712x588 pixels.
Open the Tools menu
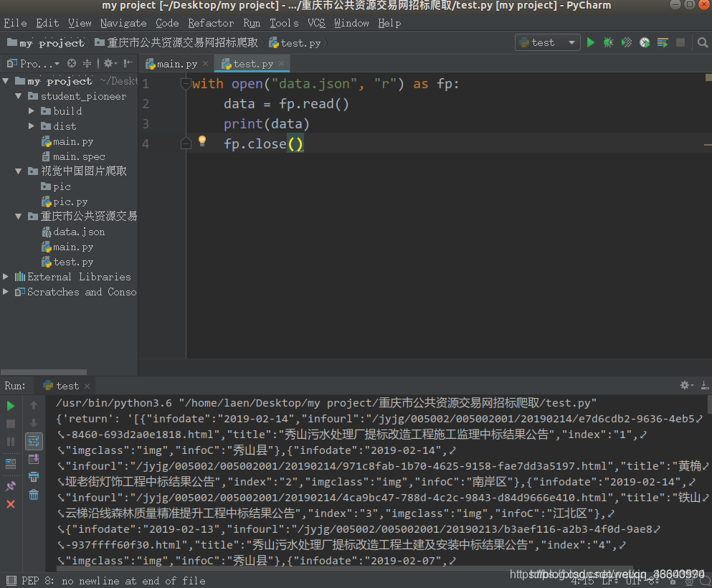pyautogui.click(x=284, y=23)
